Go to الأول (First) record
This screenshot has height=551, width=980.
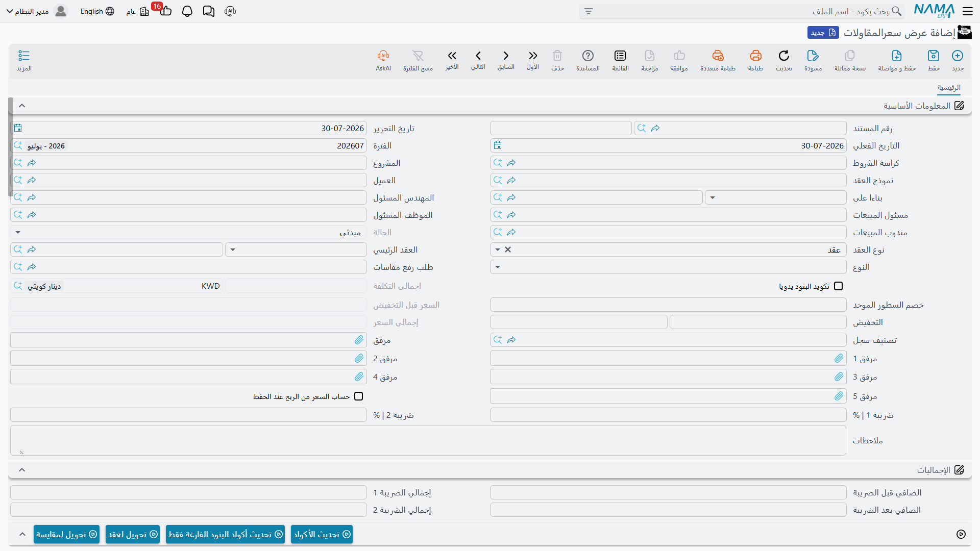pos(533,56)
